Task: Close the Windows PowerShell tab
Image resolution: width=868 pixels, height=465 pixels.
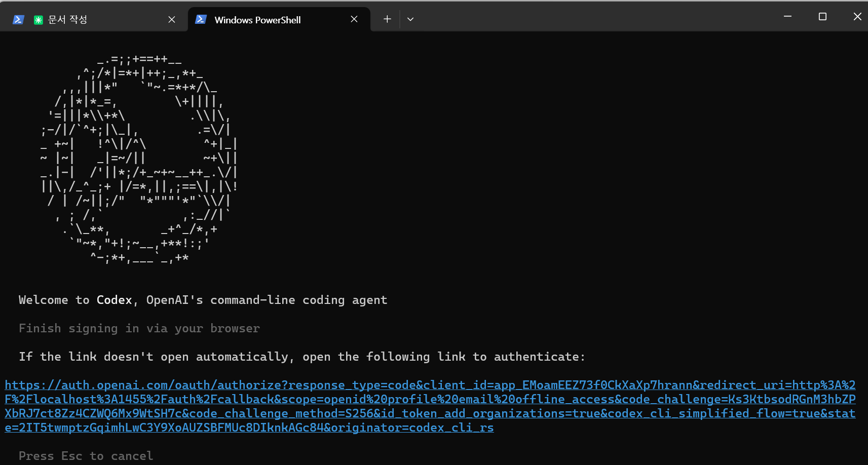Action: 354,19
